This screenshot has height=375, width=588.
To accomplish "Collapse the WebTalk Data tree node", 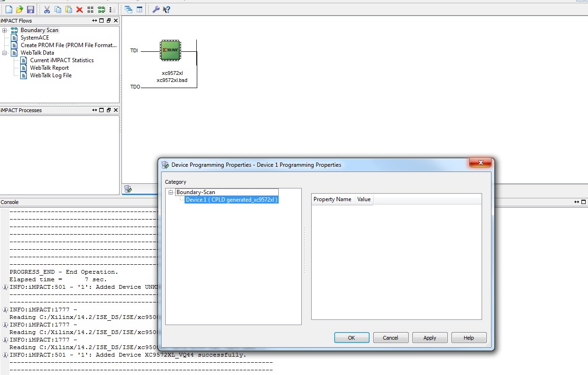I will point(5,53).
